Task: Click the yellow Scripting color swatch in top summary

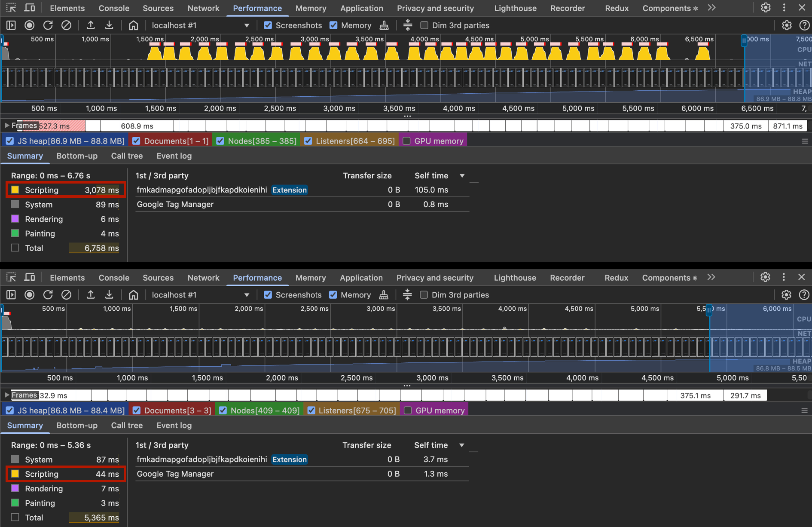Action: tap(15, 190)
